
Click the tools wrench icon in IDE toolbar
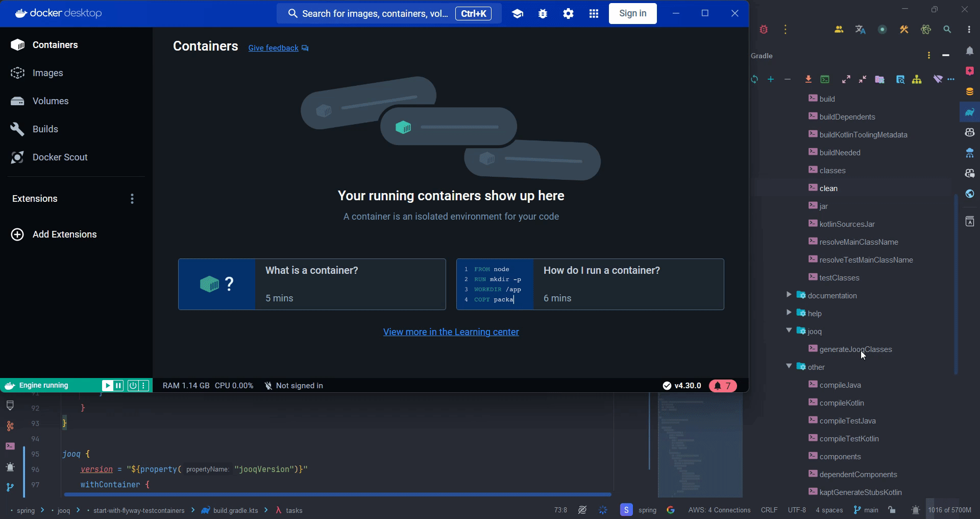[x=904, y=30]
